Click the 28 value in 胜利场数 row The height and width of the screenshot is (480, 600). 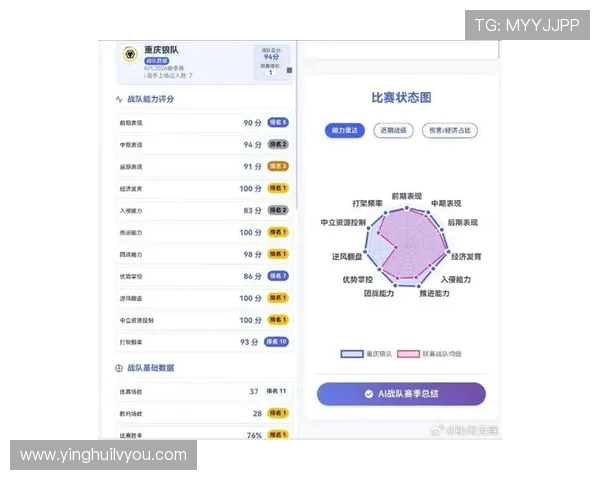point(257,413)
